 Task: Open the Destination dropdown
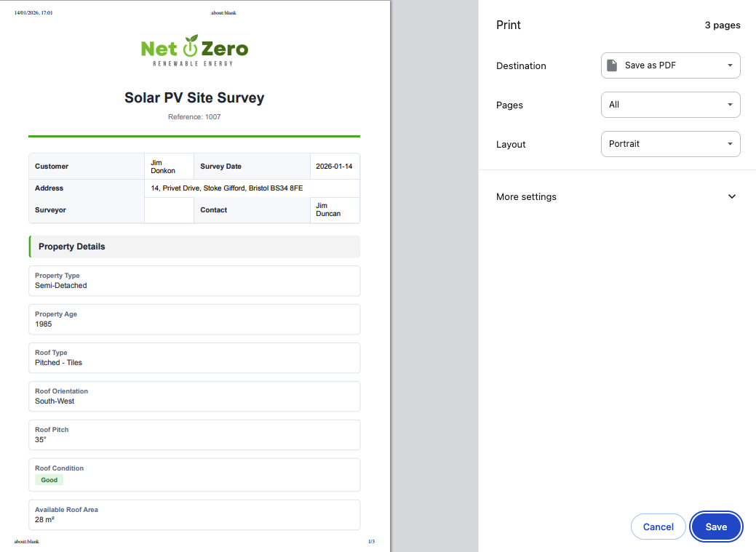point(669,65)
